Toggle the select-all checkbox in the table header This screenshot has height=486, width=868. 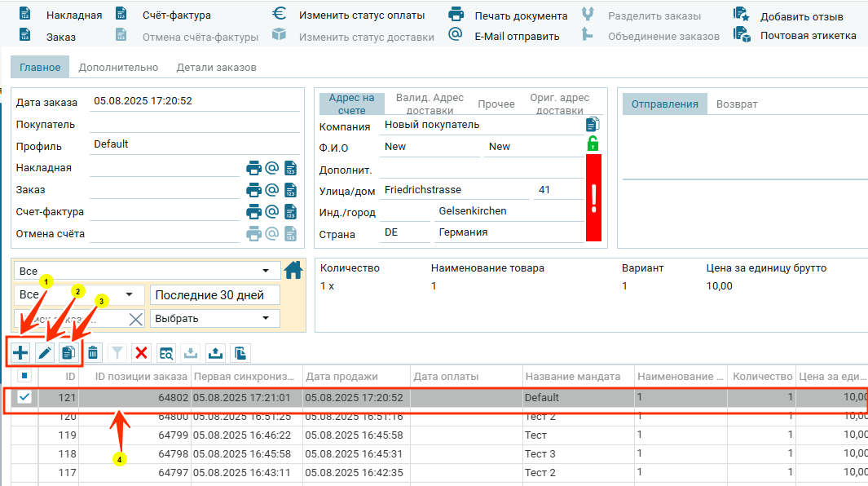click(x=24, y=376)
